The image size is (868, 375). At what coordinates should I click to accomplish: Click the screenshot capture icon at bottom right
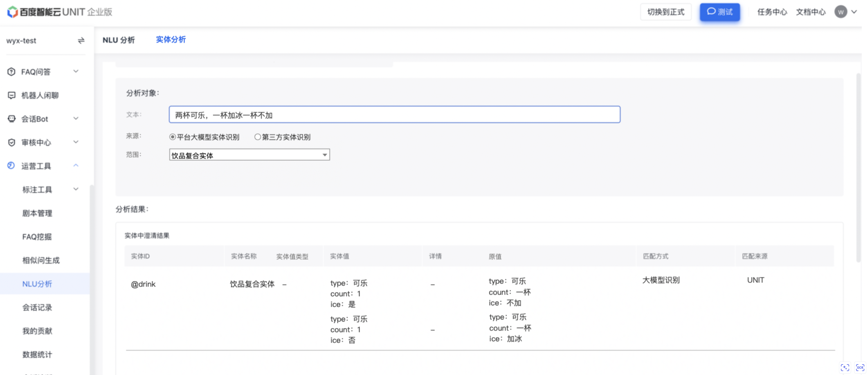[x=845, y=368]
